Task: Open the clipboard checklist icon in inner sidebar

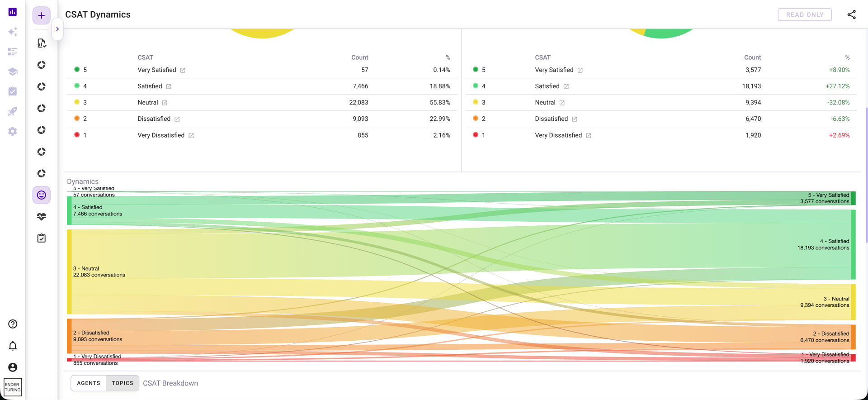Action: (42, 238)
